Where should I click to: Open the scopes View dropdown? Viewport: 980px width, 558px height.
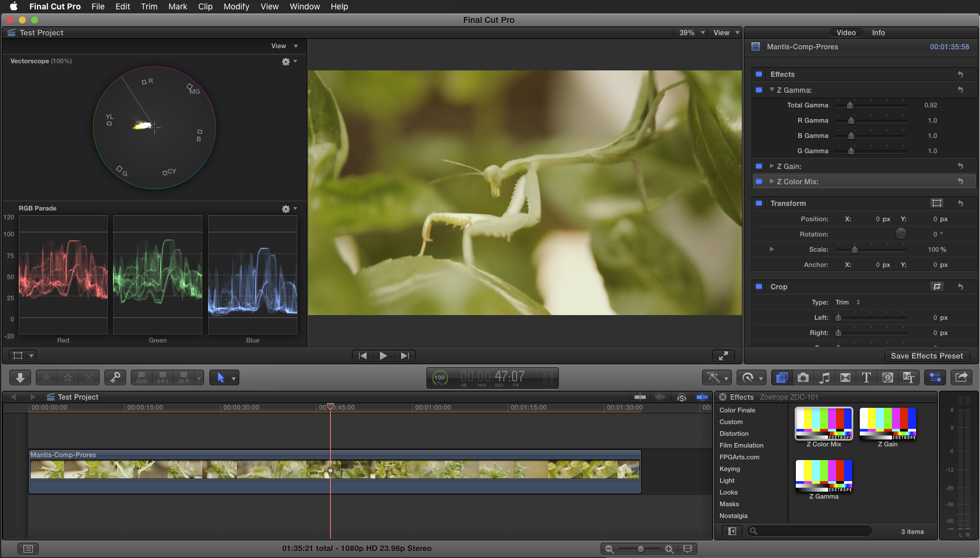click(x=284, y=46)
